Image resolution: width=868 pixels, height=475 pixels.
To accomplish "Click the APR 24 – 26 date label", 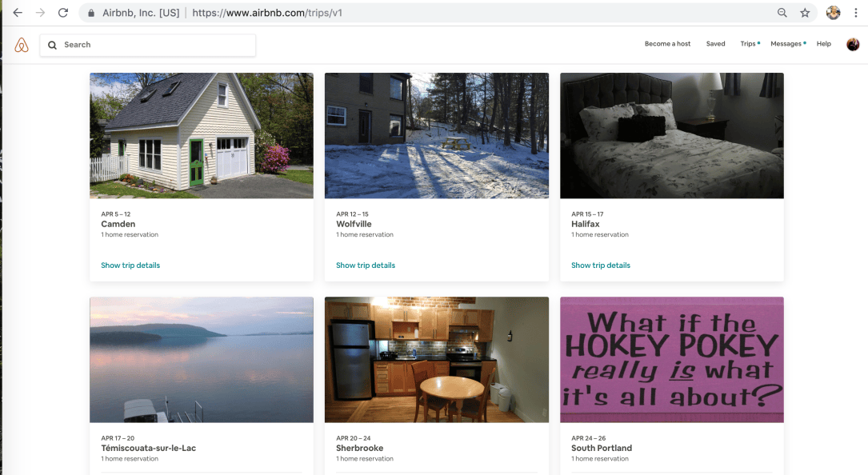I will pos(589,438).
